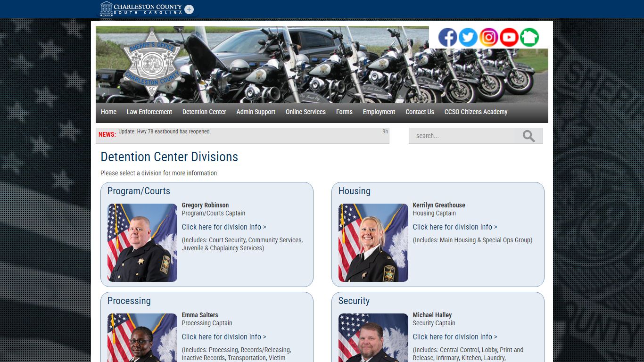Open the green house icon link
The width and height of the screenshot is (644, 362).
pyautogui.click(x=529, y=37)
